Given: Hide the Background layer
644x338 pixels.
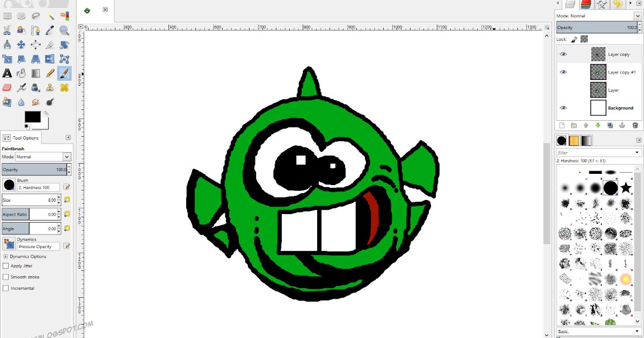Looking at the screenshot, I should click(x=563, y=107).
